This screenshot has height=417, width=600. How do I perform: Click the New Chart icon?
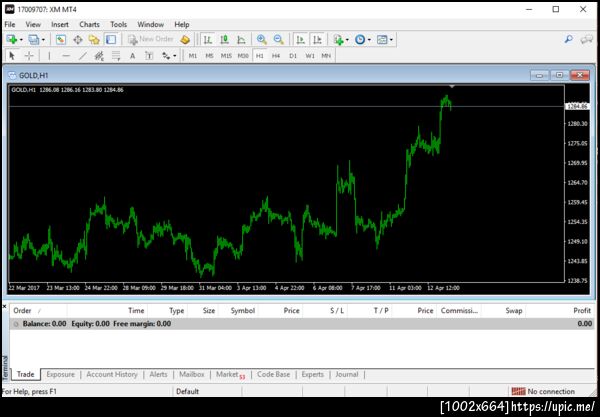11,39
